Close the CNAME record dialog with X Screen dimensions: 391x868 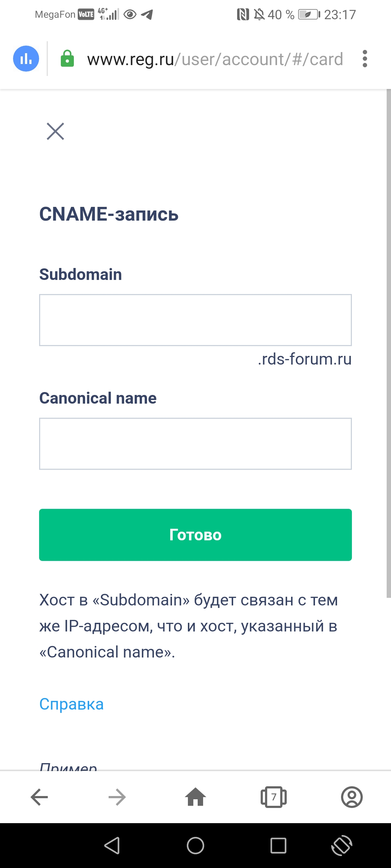tap(55, 131)
